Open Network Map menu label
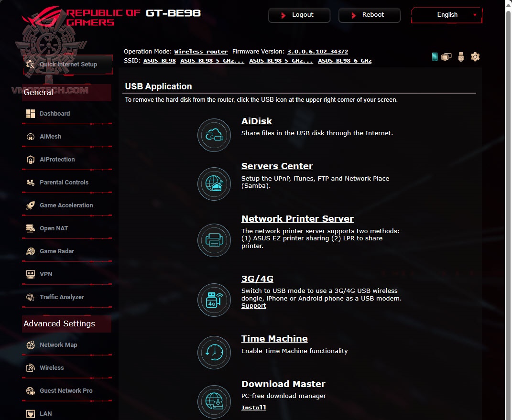 (x=58, y=345)
